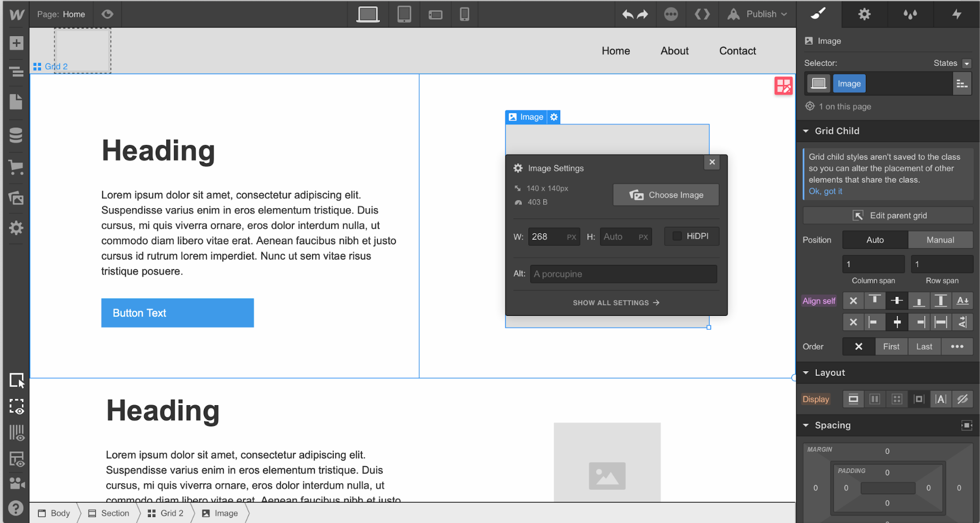Open project Settings in left sidebar
Screen dimensions: 980x523
coord(16,228)
